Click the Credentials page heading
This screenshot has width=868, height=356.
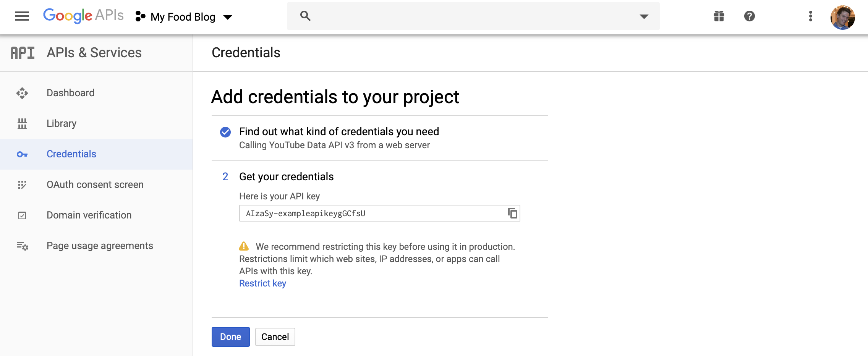[246, 53]
